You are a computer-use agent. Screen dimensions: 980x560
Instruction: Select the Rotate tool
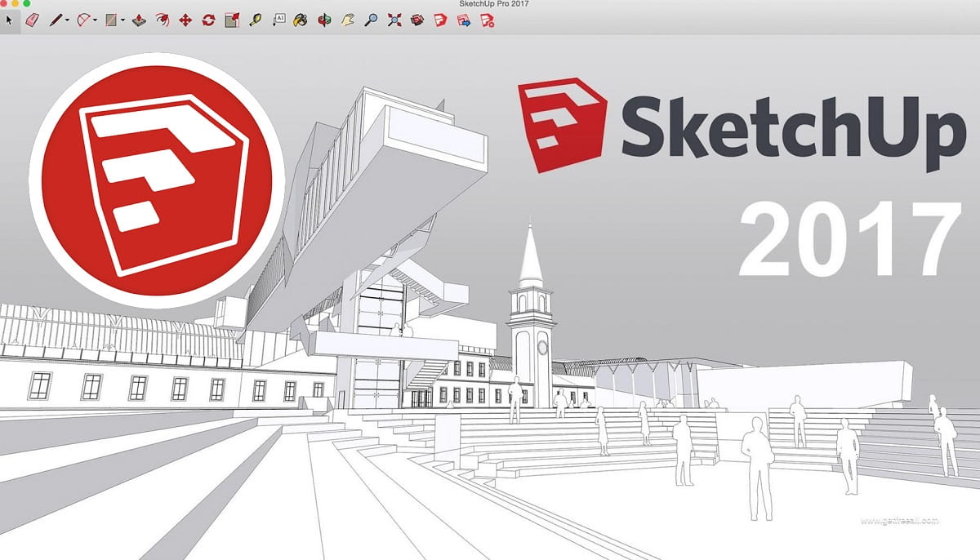coord(208,19)
